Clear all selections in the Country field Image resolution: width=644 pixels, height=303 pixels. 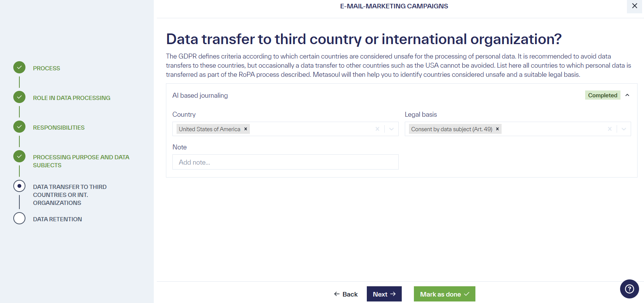(x=377, y=129)
